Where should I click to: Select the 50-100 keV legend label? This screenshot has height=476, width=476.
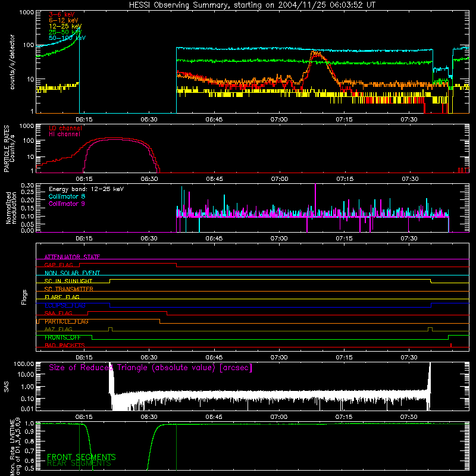[x=67, y=38]
